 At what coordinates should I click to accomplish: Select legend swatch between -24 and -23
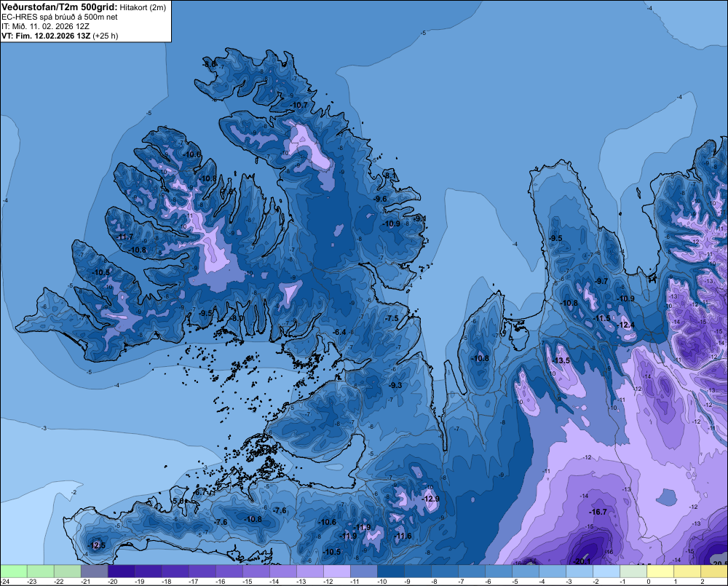(14, 571)
